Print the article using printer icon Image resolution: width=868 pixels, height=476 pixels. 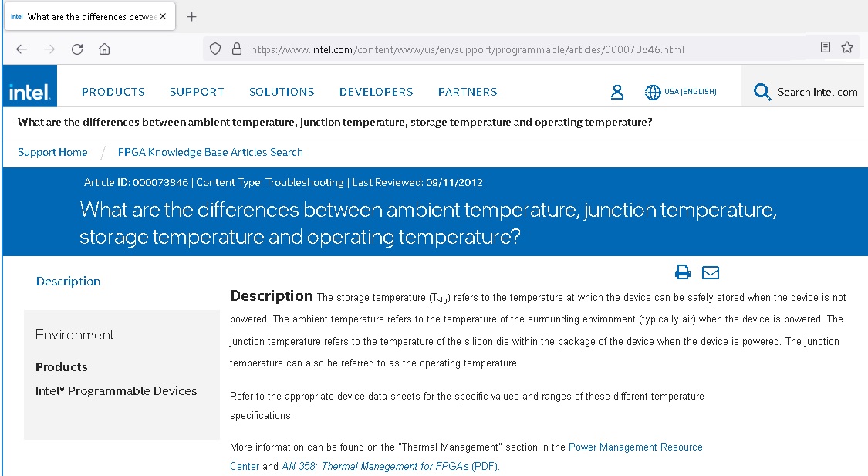pos(683,272)
